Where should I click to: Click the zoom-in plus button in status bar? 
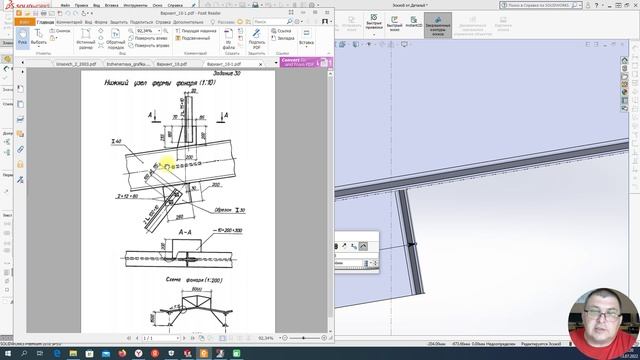tap(324, 338)
